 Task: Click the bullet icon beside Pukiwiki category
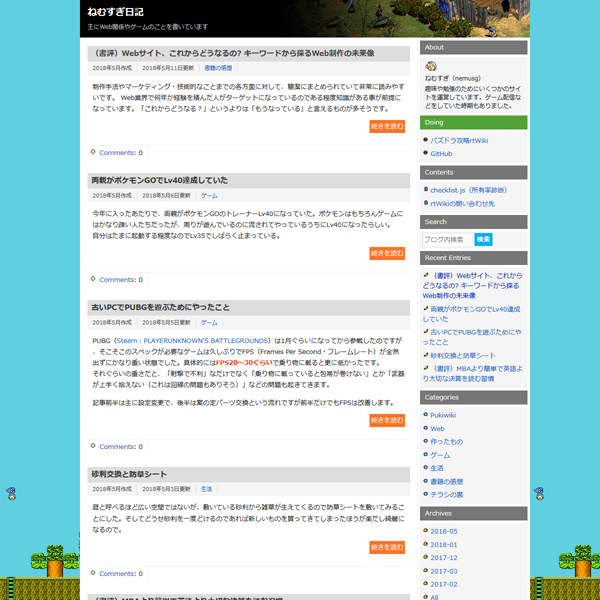[x=425, y=414]
